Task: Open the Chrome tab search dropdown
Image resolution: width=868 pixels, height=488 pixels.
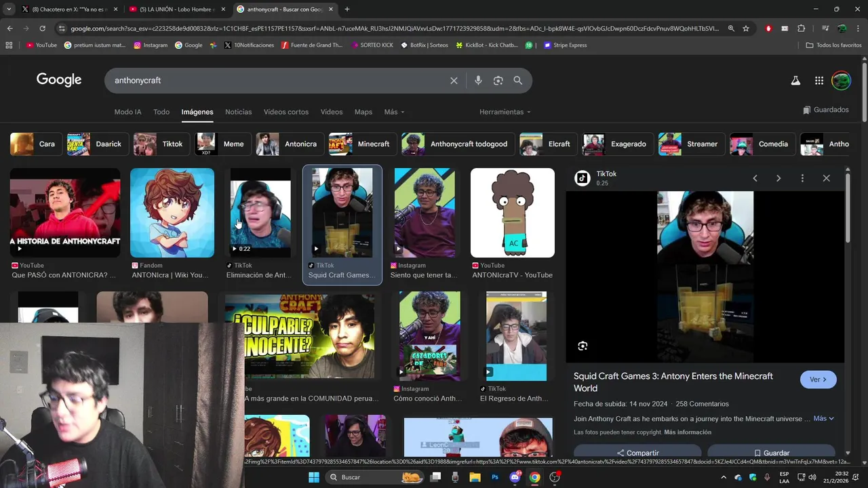Action: [x=9, y=9]
